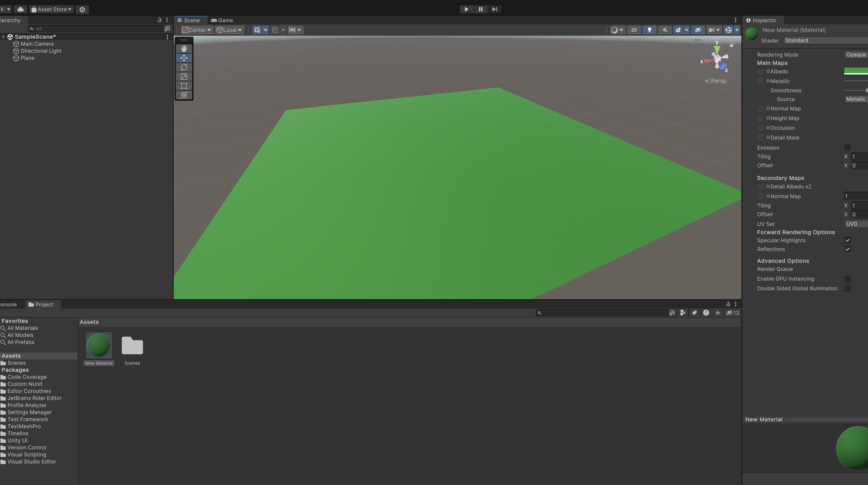
Task: Open the Albedo color swatch
Action: [856, 71]
